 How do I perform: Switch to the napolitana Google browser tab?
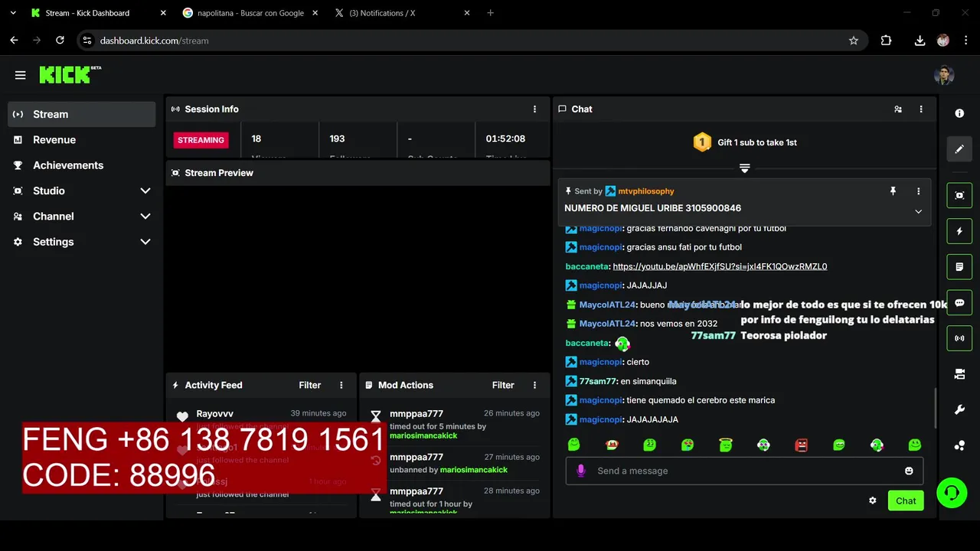(x=250, y=13)
